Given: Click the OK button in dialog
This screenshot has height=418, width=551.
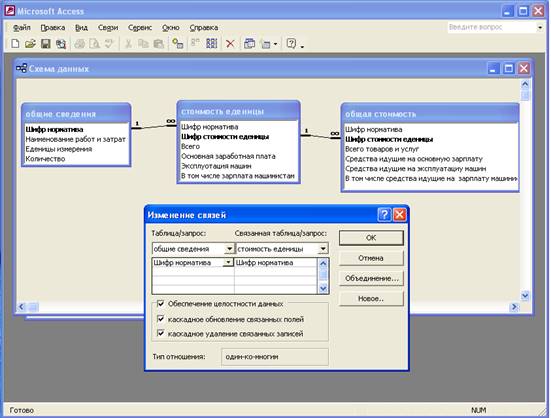Looking at the screenshot, I should click(371, 238).
